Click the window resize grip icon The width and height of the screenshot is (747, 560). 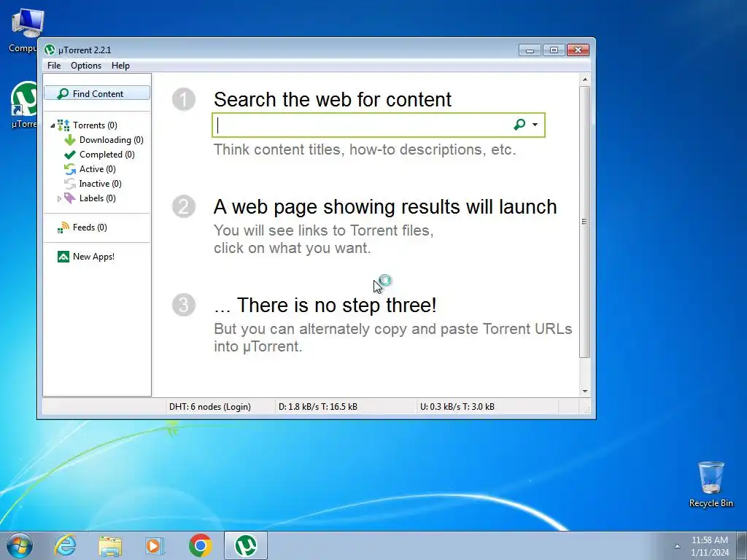587,410
